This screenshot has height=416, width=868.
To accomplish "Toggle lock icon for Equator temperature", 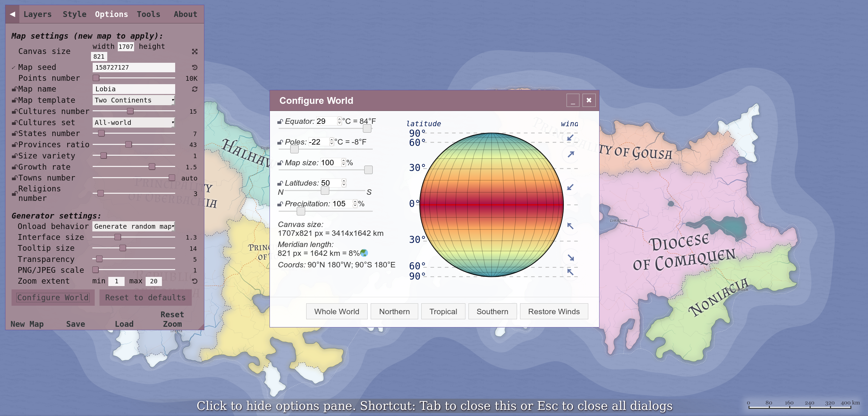I will [x=280, y=121].
